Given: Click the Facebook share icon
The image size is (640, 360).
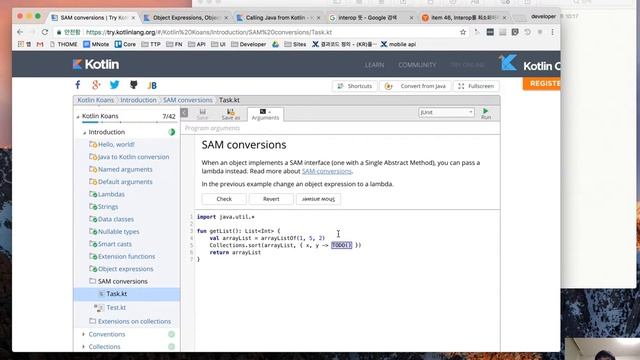Looking at the screenshot, I should [78, 85].
